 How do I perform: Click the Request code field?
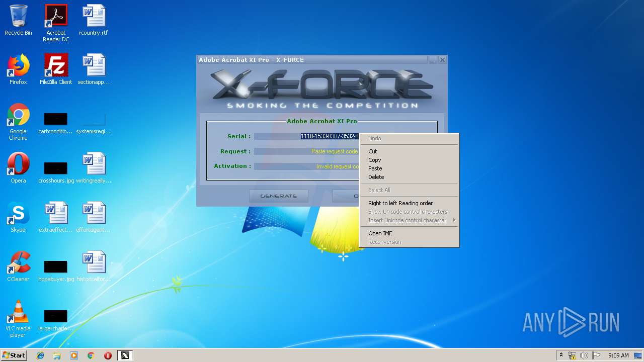(306, 151)
